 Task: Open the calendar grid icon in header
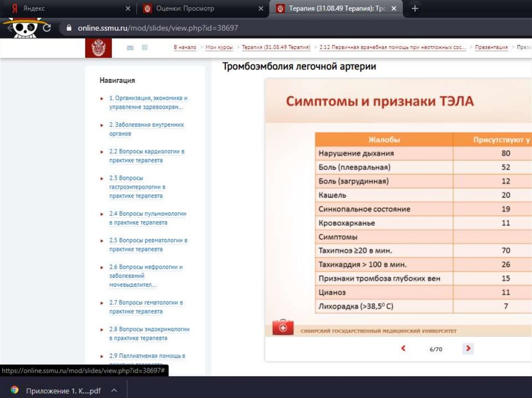[x=144, y=47]
